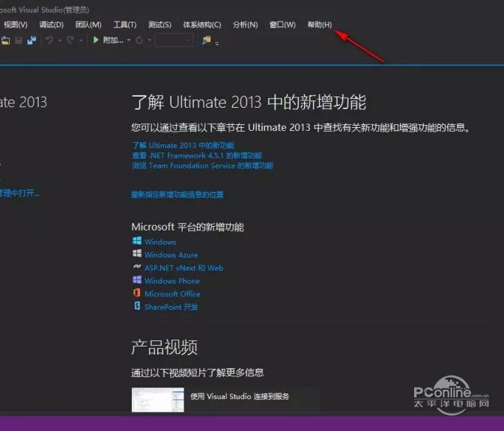504x431 pixels.
Task: Open the Windows platform link
Action: [x=160, y=242]
